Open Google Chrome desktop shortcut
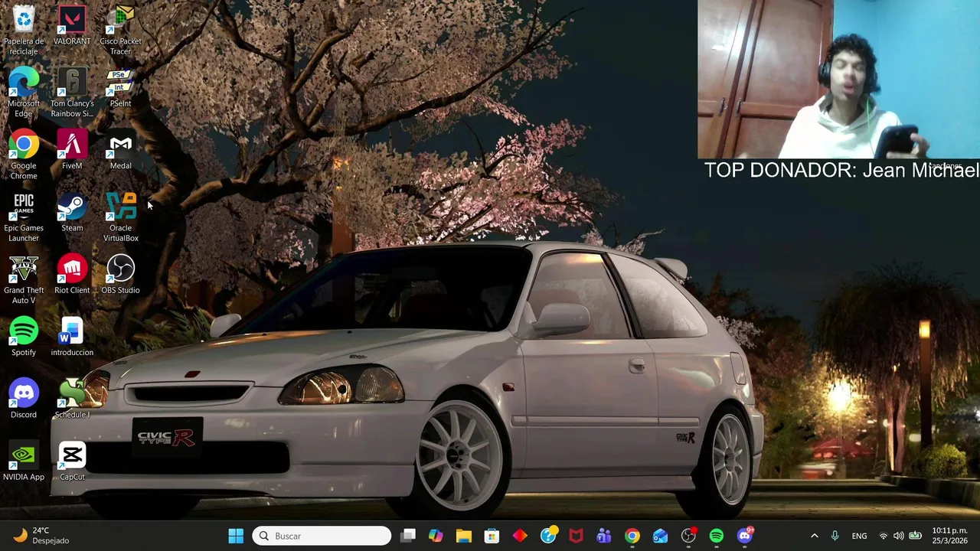Viewport: 980px width, 551px height. 24,155
